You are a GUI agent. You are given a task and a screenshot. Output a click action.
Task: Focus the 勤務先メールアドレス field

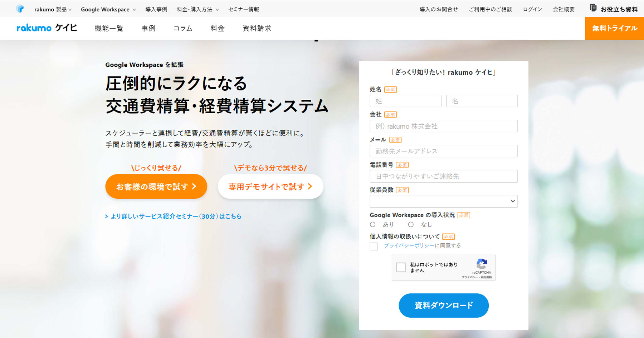(x=444, y=151)
